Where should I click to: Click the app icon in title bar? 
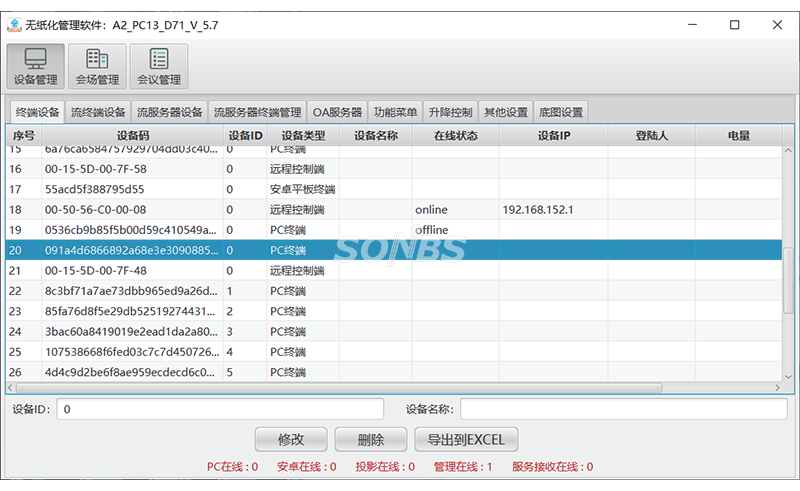pyautogui.click(x=15, y=25)
